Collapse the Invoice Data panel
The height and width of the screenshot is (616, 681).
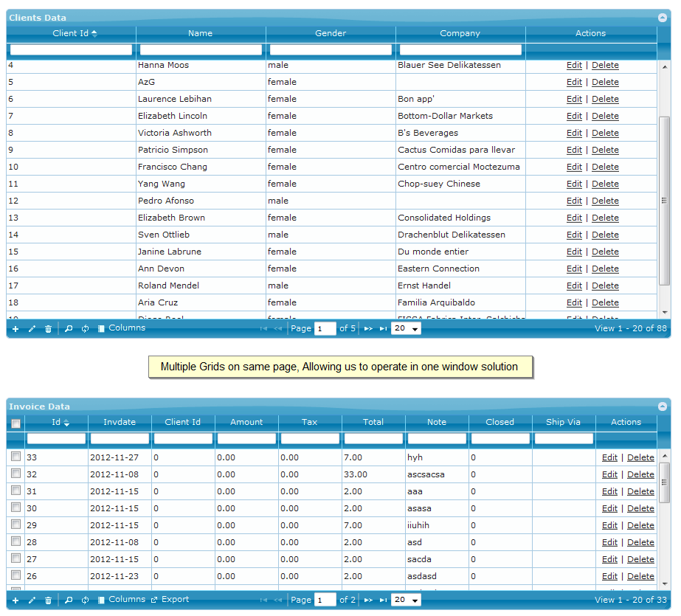(x=662, y=406)
